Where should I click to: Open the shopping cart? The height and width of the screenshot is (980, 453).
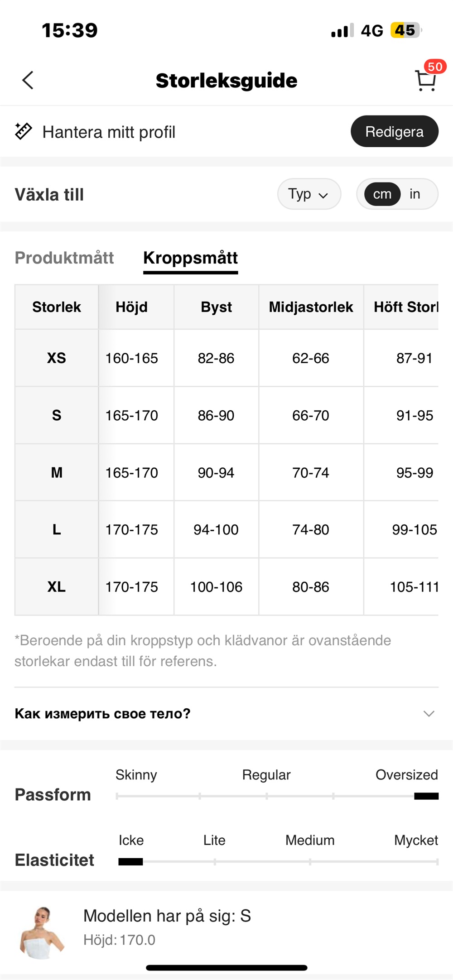pyautogui.click(x=425, y=82)
